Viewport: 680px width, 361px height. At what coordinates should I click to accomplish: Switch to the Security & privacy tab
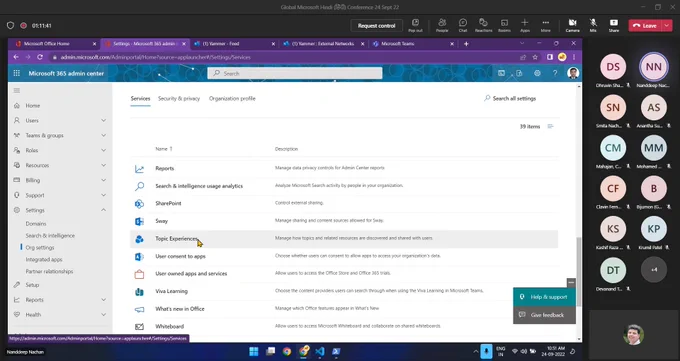179,98
